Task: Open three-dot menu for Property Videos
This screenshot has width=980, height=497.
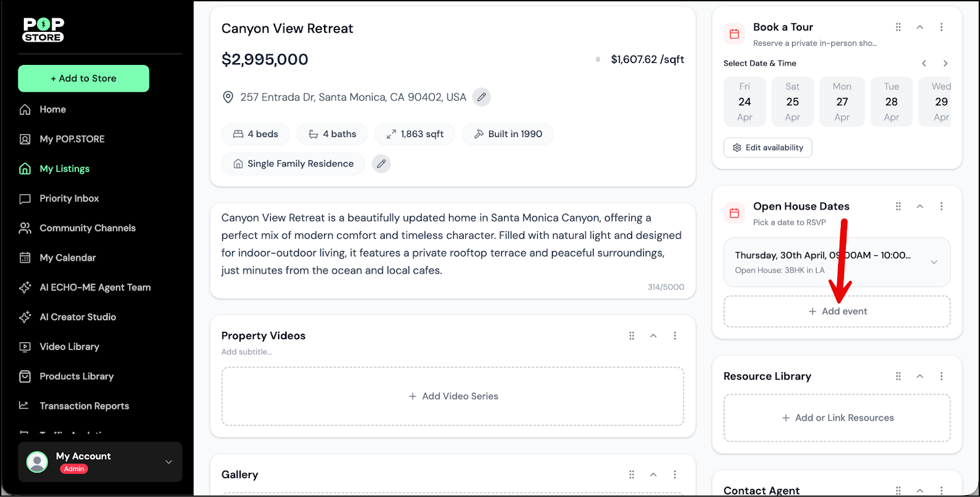Action: (x=675, y=335)
